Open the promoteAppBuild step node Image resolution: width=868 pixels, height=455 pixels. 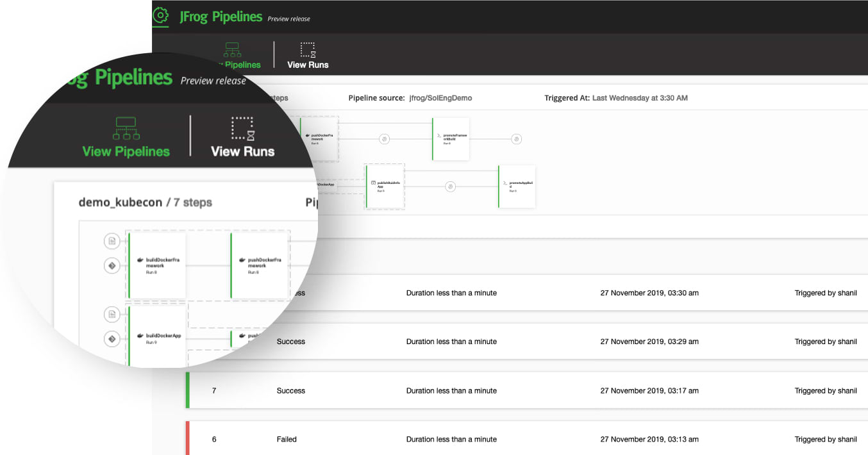point(517,186)
